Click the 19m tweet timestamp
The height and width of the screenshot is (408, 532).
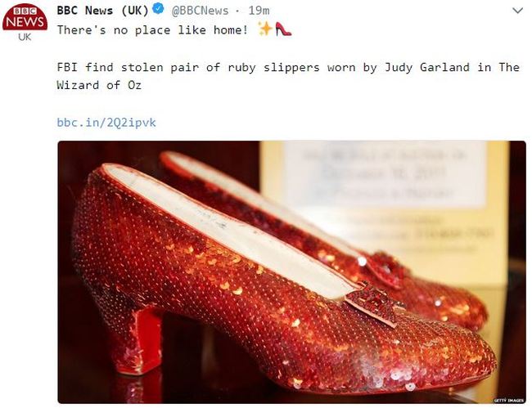(259, 11)
